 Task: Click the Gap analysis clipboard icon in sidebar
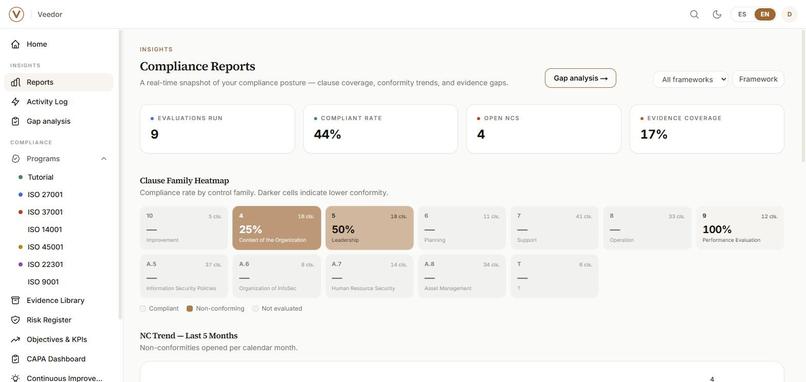[x=15, y=121]
